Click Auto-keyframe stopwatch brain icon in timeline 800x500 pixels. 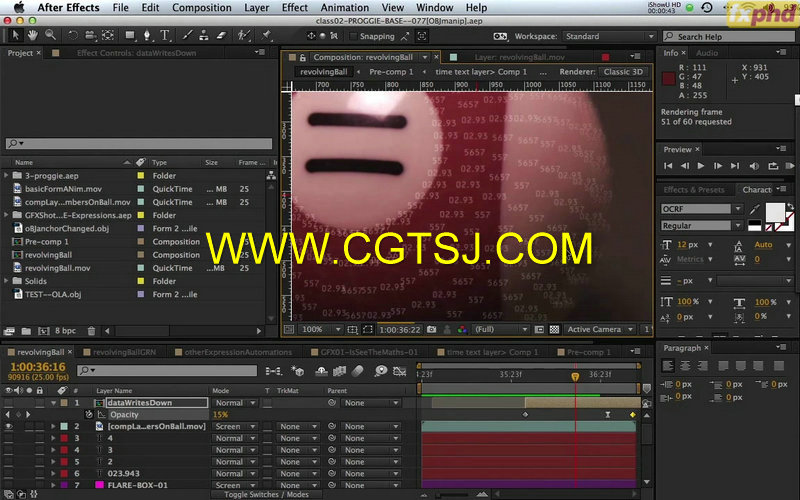(x=381, y=371)
